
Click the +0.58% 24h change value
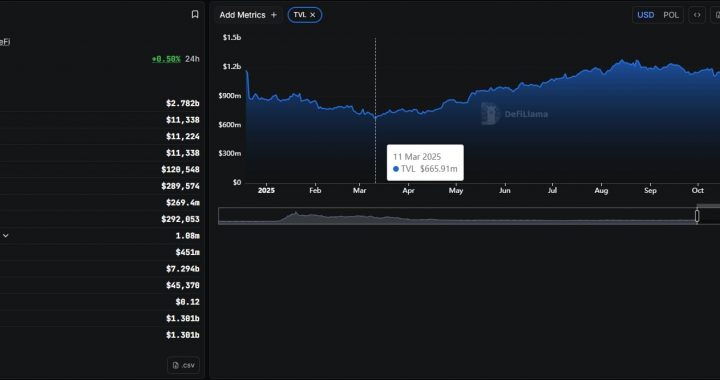(166, 59)
